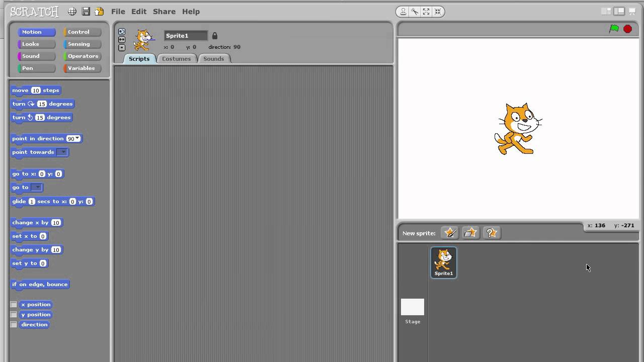
Task: Click the share project icon
Action: tap(99, 12)
